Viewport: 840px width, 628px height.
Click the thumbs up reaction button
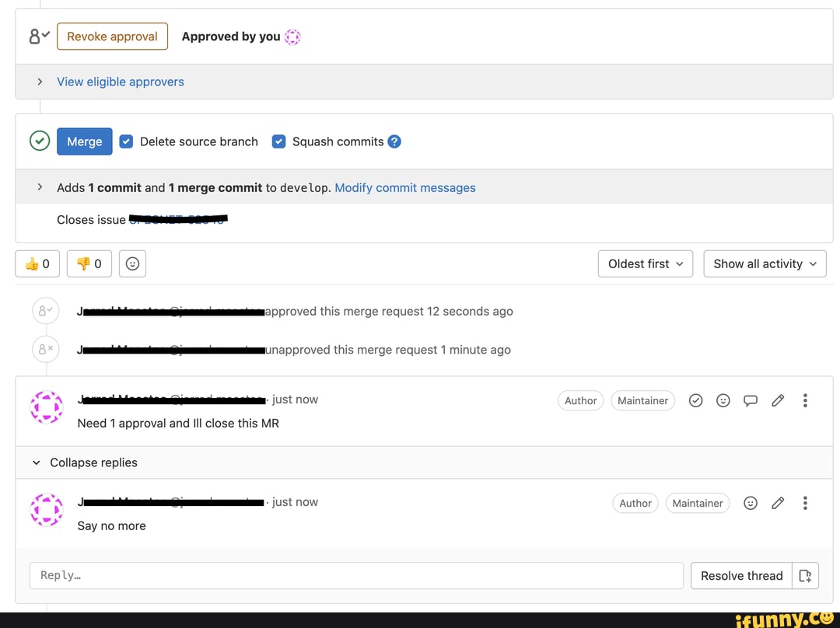point(37,264)
